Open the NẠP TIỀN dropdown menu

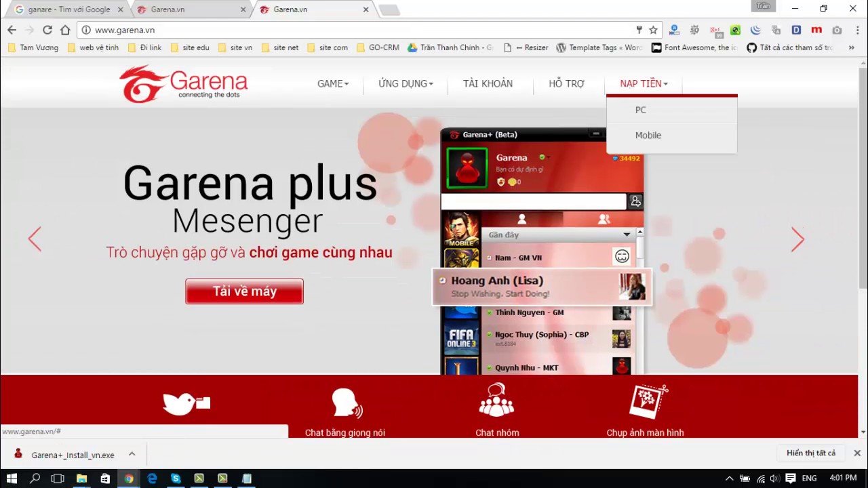644,83
